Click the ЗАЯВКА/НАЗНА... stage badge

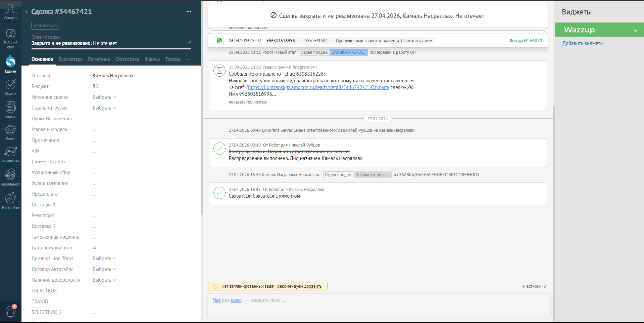click(x=348, y=52)
